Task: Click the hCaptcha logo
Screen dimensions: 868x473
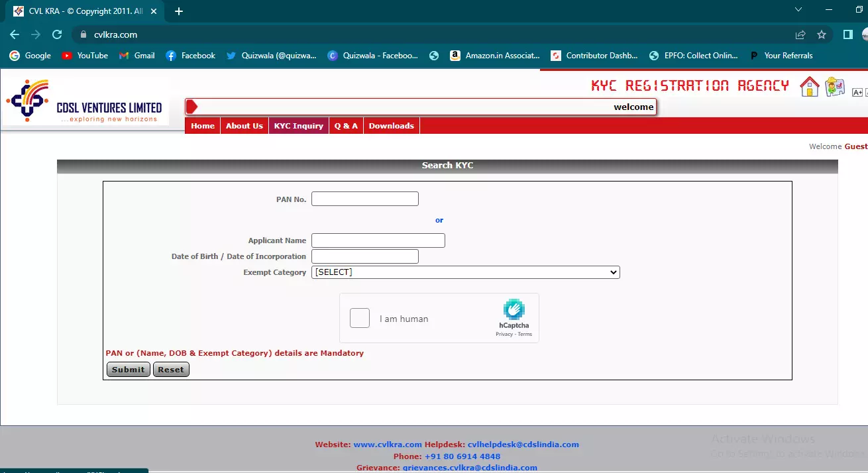Action: coord(514,311)
